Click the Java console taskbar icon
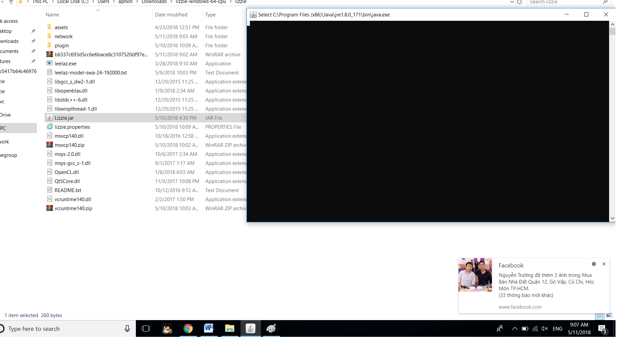Screen dimensions: 644x362 pyautogui.click(x=251, y=328)
